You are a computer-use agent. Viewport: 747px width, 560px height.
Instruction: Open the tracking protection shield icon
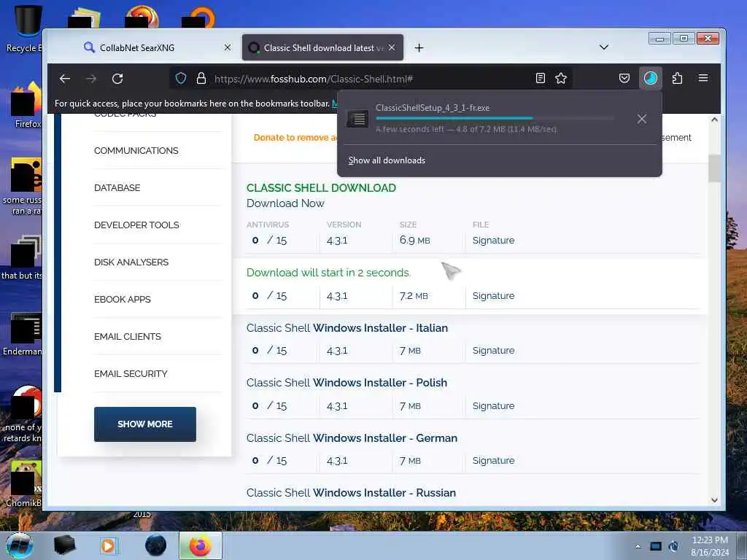[x=181, y=78]
